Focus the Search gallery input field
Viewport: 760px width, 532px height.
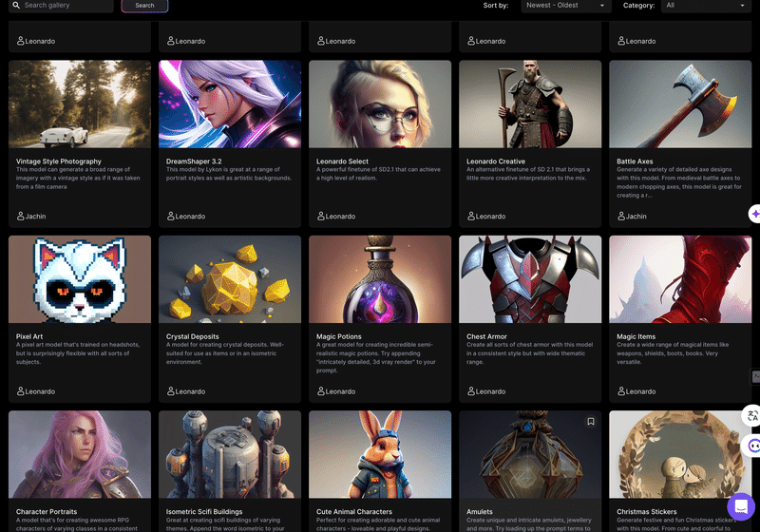[61, 6]
